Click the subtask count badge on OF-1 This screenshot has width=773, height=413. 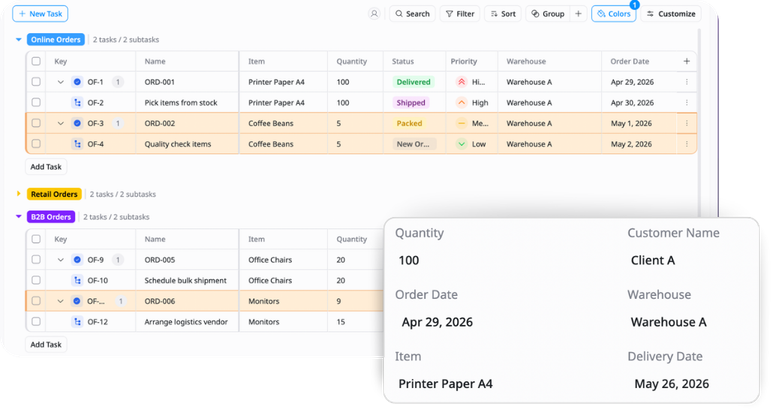click(117, 82)
